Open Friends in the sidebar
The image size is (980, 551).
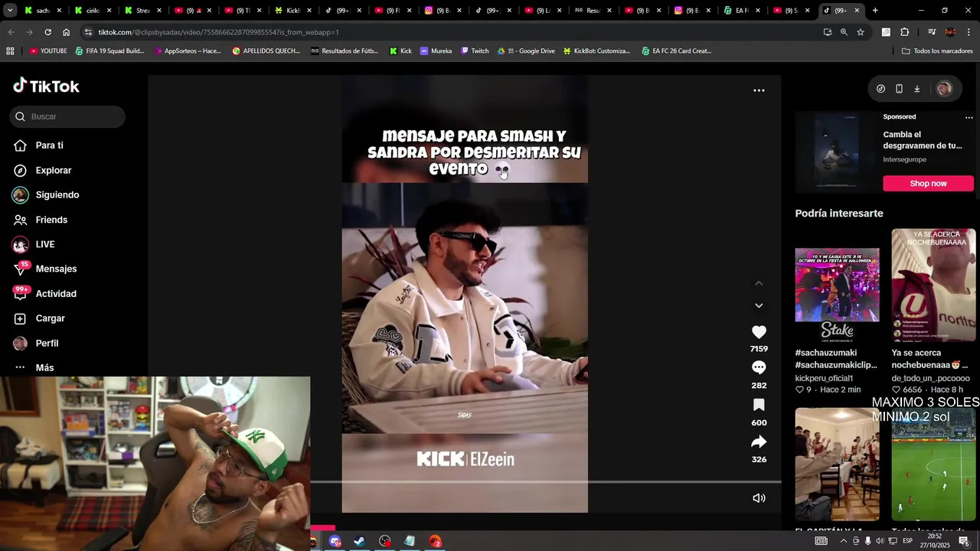point(51,220)
